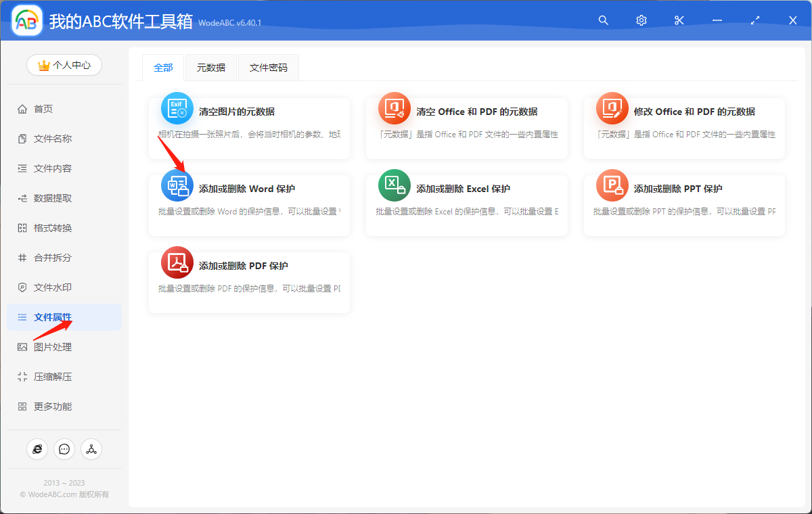The width and height of the screenshot is (812, 514).
Task: Switch to the 元数据 tab
Action: [210, 68]
